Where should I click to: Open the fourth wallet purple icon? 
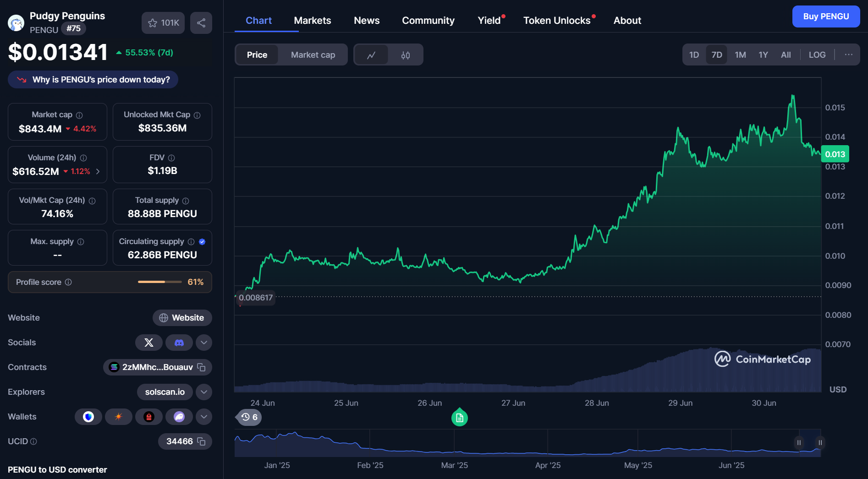click(x=179, y=417)
